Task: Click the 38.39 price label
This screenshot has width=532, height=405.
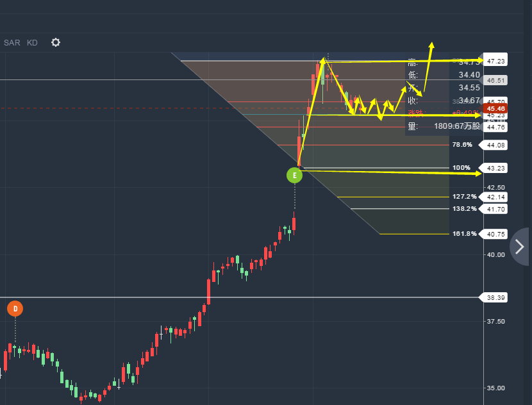Action: (495, 298)
